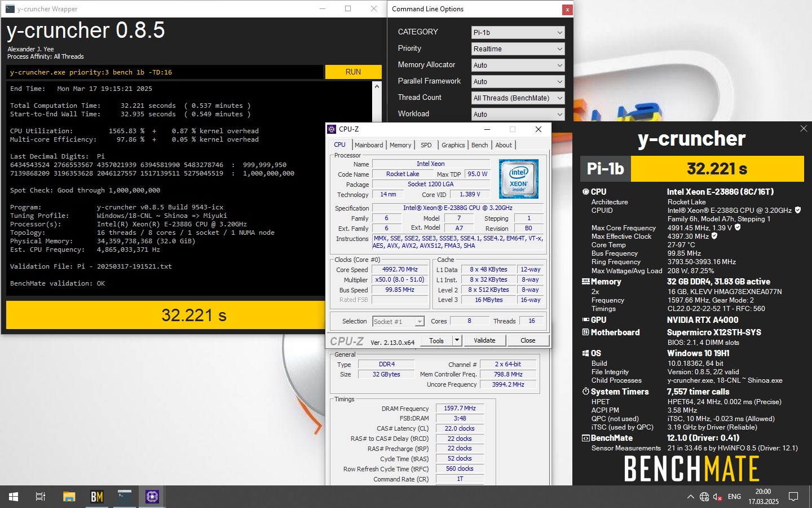Click the Pi-1b label in BenchMate panel
812x508 pixels.
click(x=606, y=169)
